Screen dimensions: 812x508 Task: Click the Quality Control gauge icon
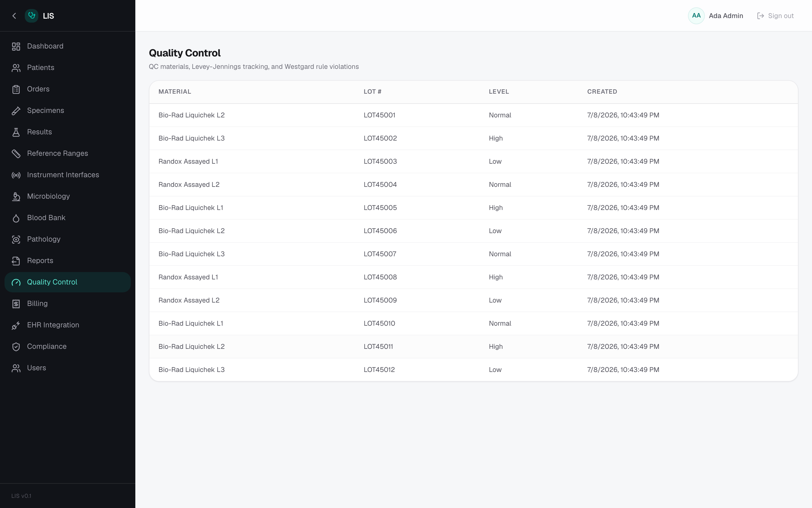(x=16, y=283)
